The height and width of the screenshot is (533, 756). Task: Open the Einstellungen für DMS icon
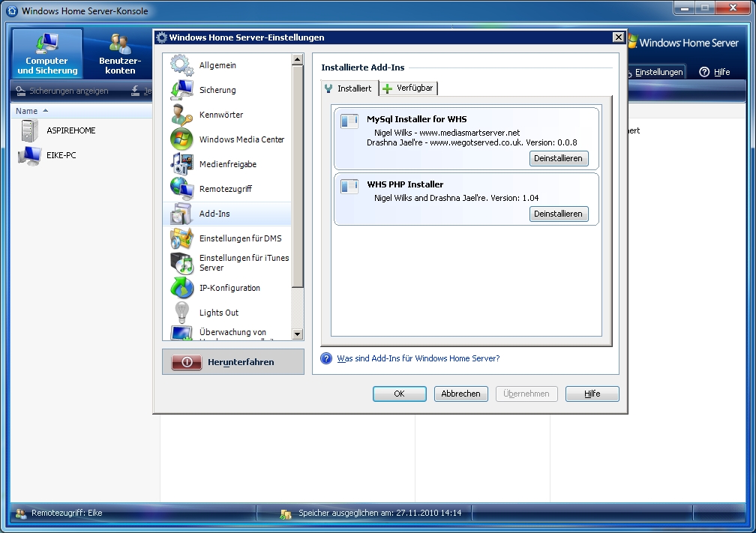[x=181, y=238]
